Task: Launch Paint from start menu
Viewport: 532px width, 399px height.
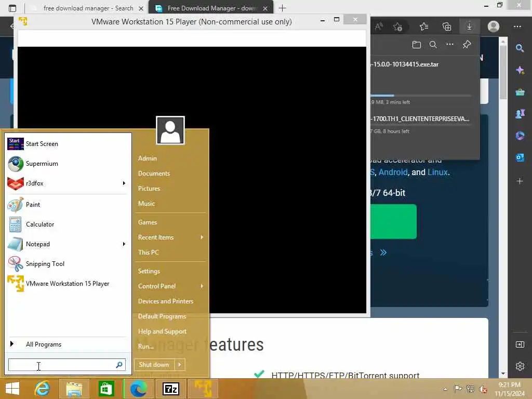Action: pyautogui.click(x=67, y=205)
